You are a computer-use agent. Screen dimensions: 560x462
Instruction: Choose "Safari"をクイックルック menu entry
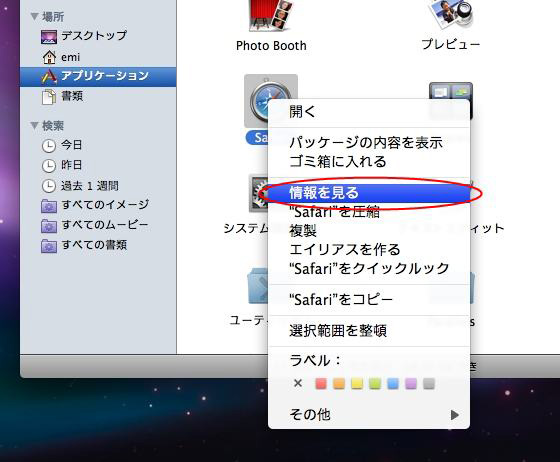[x=369, y=268]
